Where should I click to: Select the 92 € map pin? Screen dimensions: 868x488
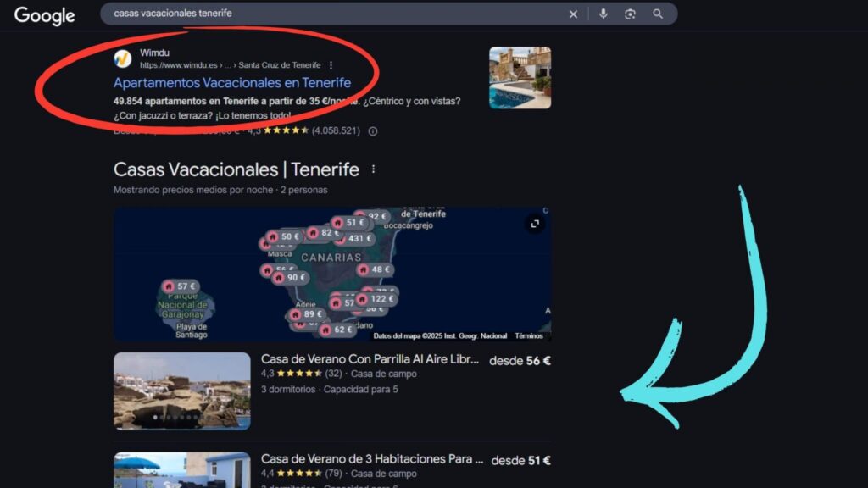coord(372,216)
